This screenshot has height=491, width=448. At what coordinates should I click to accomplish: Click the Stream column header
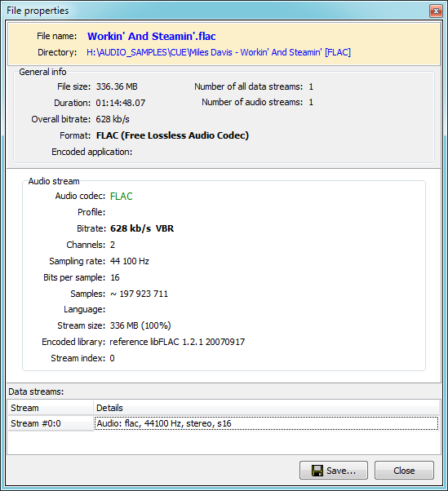[x=51, y=408]
